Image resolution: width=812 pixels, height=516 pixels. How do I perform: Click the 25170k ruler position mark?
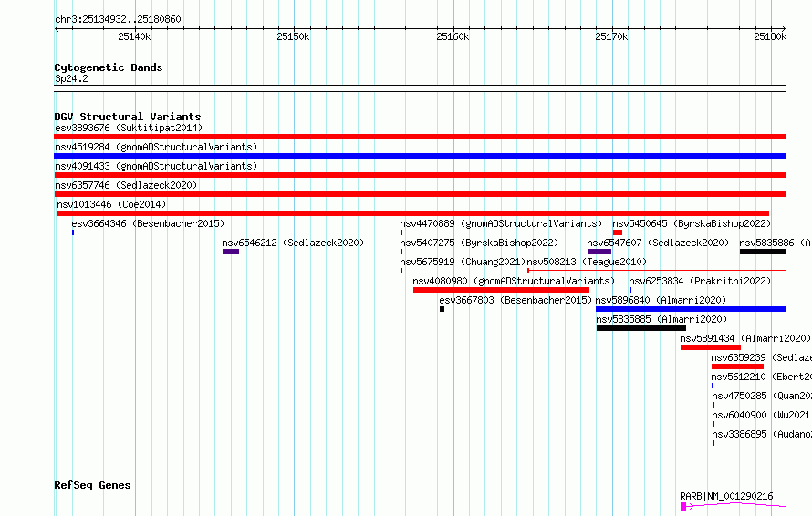pyautogui.click(x=611, y=36)
